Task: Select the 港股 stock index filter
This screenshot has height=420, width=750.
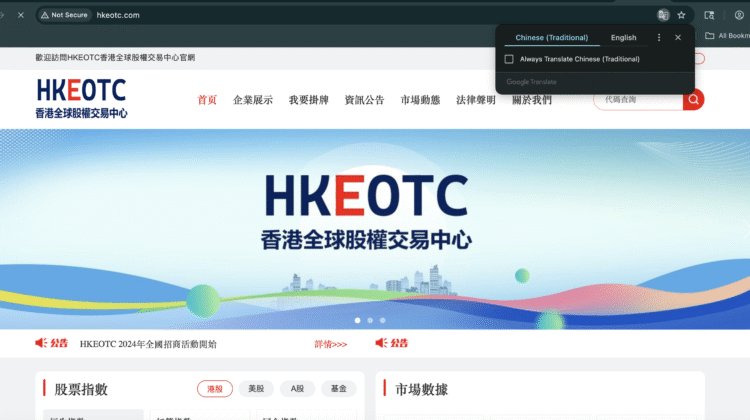Action: (x=215, y=389)
